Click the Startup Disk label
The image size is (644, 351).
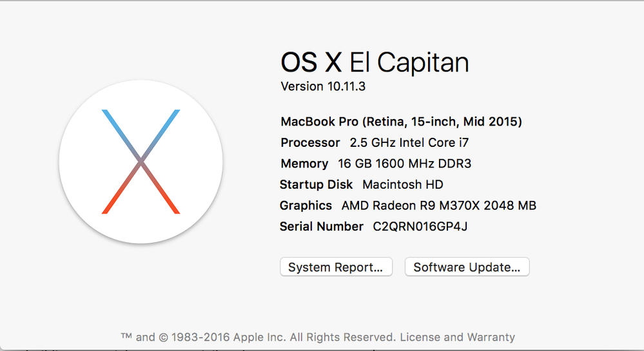pos(316,185)
